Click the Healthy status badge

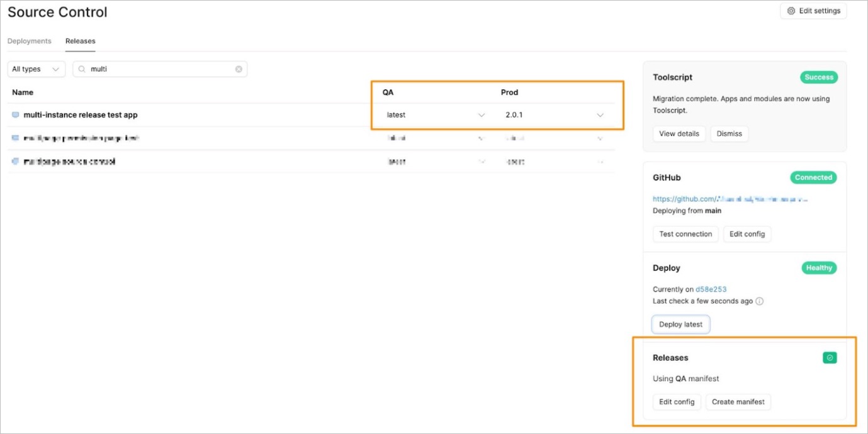(819, 268)
